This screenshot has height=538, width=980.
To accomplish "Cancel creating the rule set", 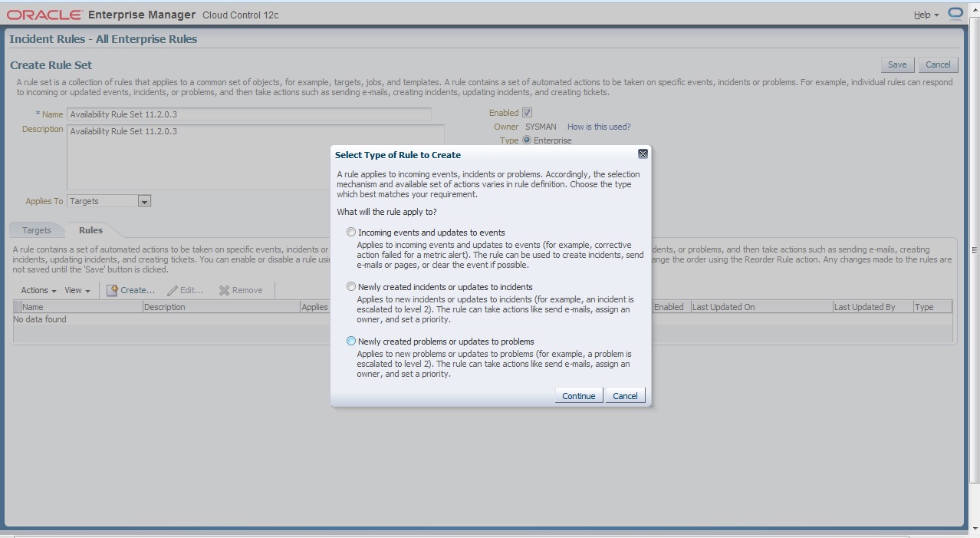I will 938,64.
